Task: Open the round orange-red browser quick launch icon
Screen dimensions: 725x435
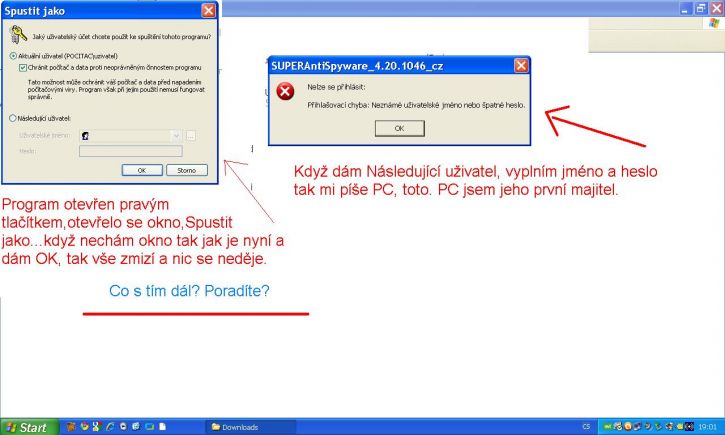Action: point(84,427)
